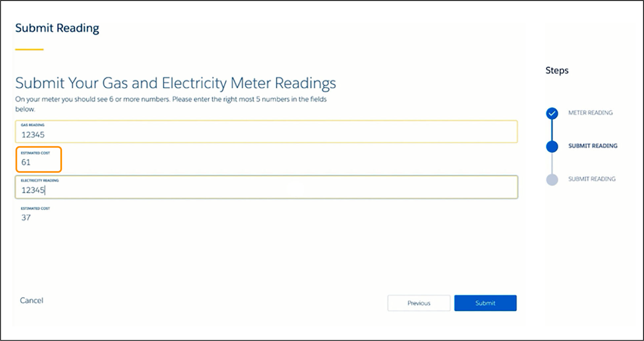Click the Steps sidebar heading
The image size is (644, 341).
tap(557, 70)
